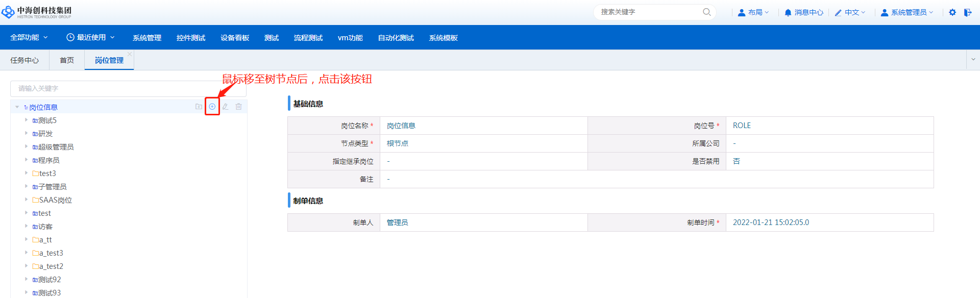The image size is (980, 298).
Task: Click the search magnifier icon
Action: point(706,12)
